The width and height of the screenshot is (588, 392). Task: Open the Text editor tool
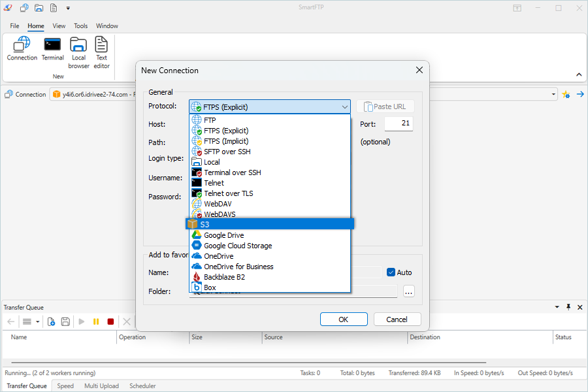(101, 52)
